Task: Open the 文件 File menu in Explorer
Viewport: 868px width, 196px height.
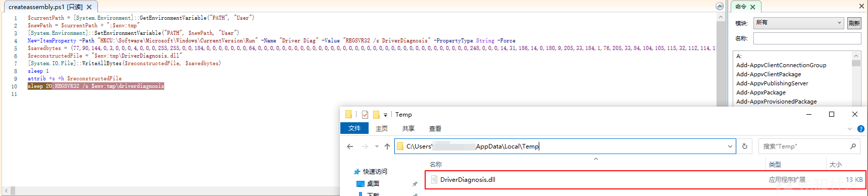Action: [354, 128]
